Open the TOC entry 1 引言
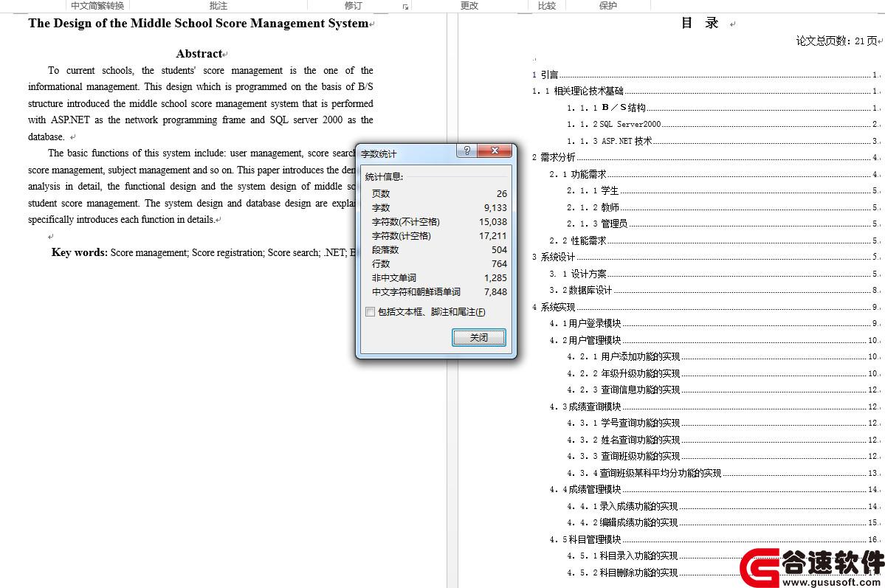 [x=706, y=75]
